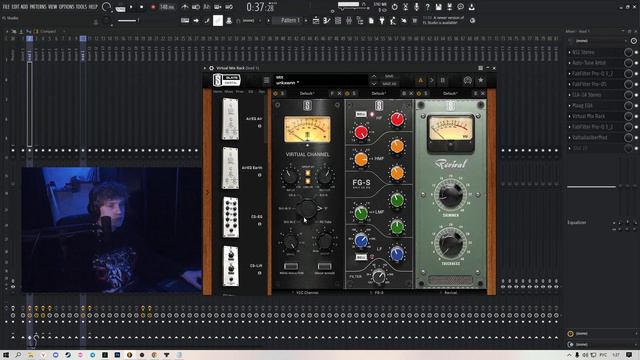Click the red record button
The width and height of the screenshot is (640, 360).
click(x=153, y=7)
